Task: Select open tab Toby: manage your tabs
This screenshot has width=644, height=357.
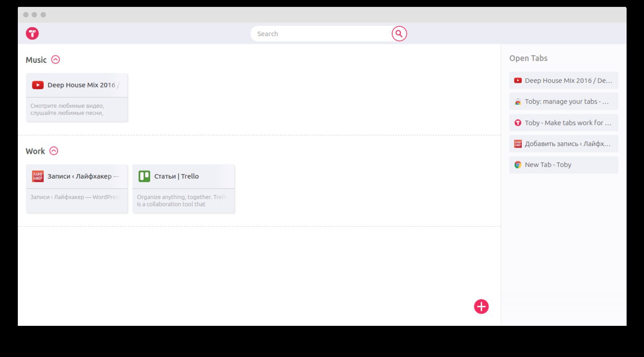Action: (x=563, y=102)
